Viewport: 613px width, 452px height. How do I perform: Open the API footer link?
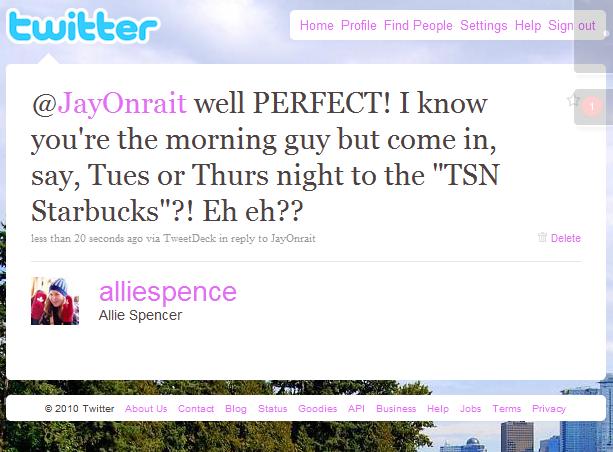point(356,409)
